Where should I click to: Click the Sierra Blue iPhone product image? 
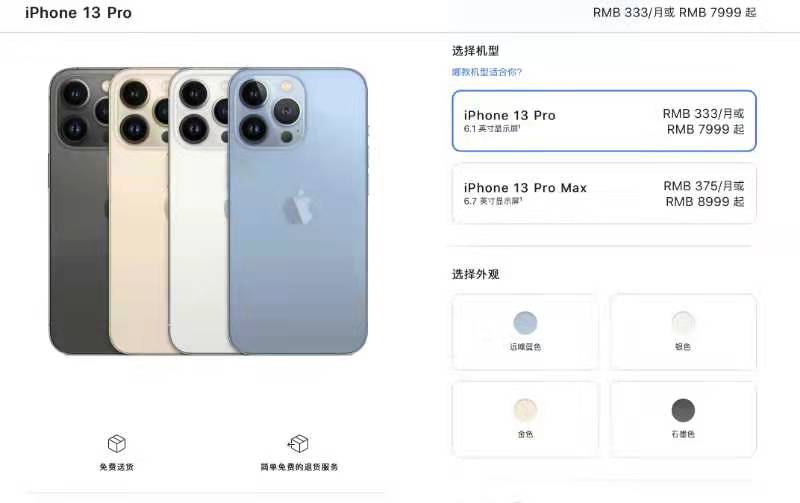tap(298, 211)
